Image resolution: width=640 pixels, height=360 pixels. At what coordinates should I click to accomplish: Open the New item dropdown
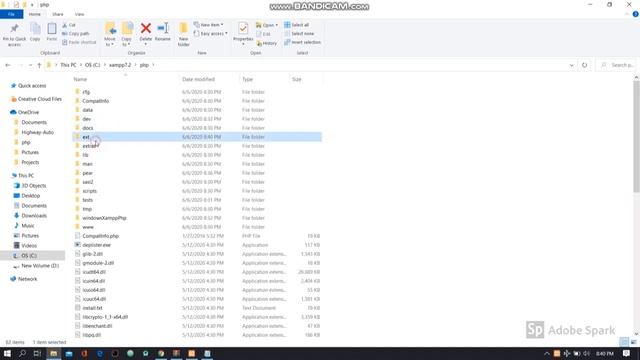tap(209, 25)
